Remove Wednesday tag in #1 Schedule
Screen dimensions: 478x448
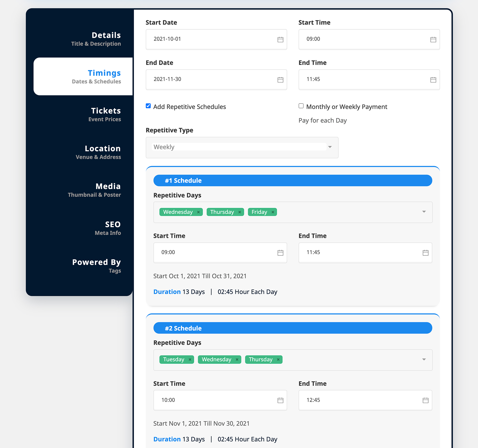click(x=198, y=212)
